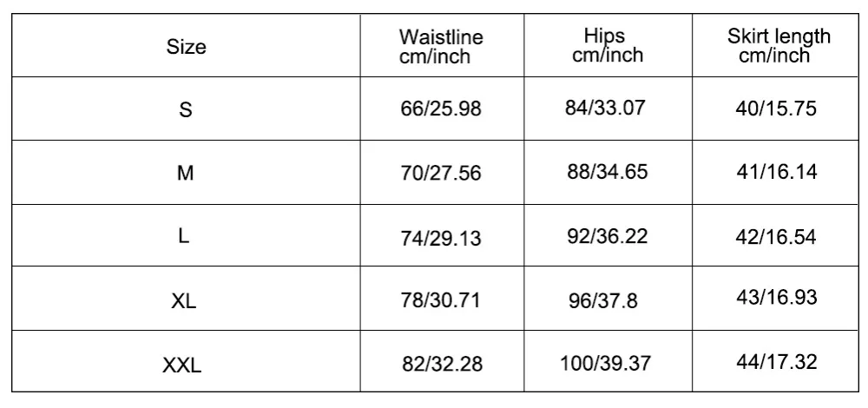Select the S size cell

[185, 110]
